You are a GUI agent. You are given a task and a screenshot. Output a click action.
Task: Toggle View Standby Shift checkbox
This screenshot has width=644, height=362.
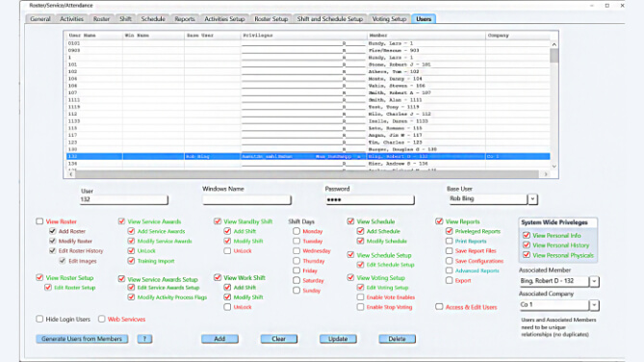[218, 221]
